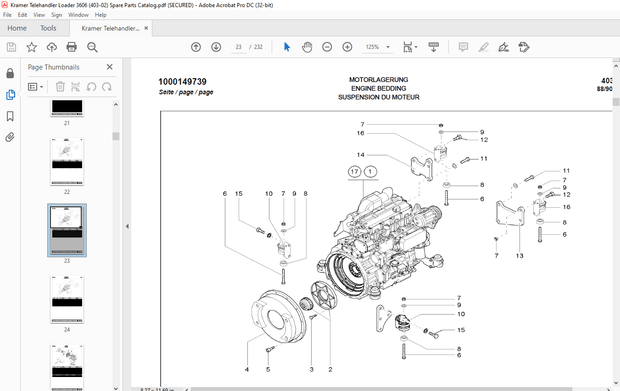Rotate page counterclockwise in thumbnails panel
The image size is (620, 391).
tap(91, 87)
